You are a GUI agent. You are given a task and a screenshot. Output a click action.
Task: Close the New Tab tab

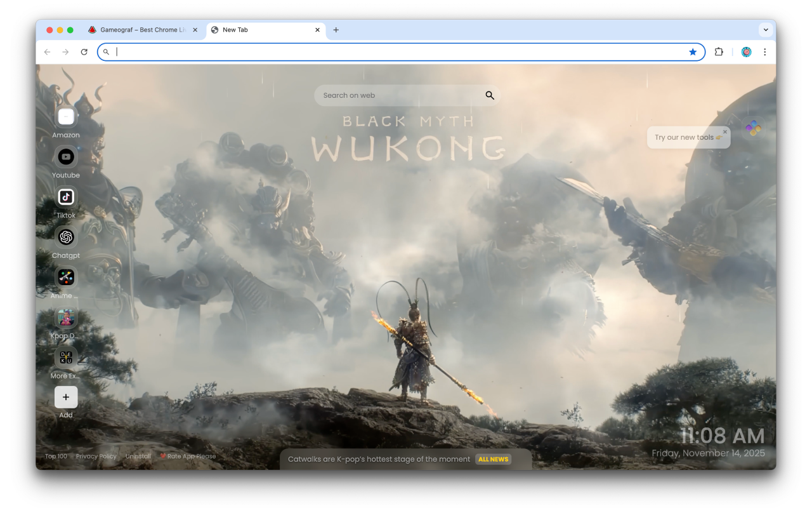tap(317, 30)
